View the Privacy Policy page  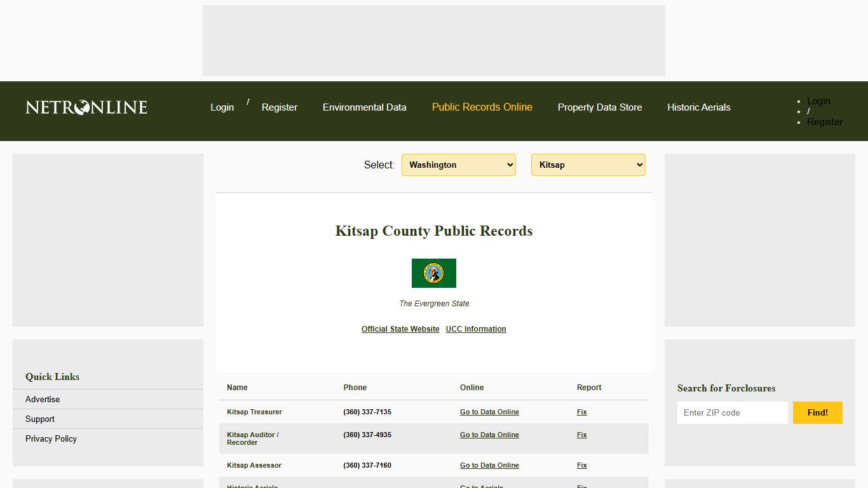point(51,438)
